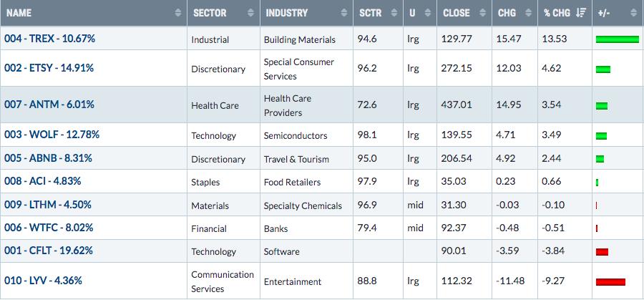Click the green TREX gain bar
Screen dimensions: 644x300
click(x=618, y=39)
